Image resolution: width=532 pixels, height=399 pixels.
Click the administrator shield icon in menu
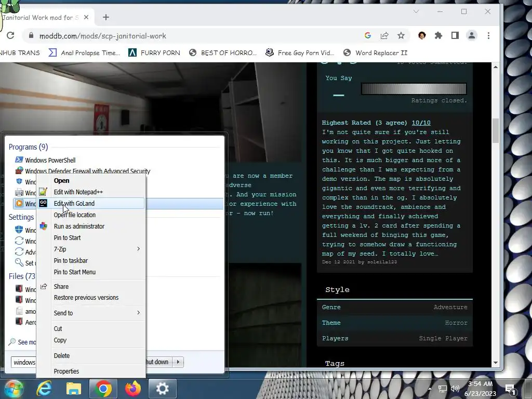point(43,227)
